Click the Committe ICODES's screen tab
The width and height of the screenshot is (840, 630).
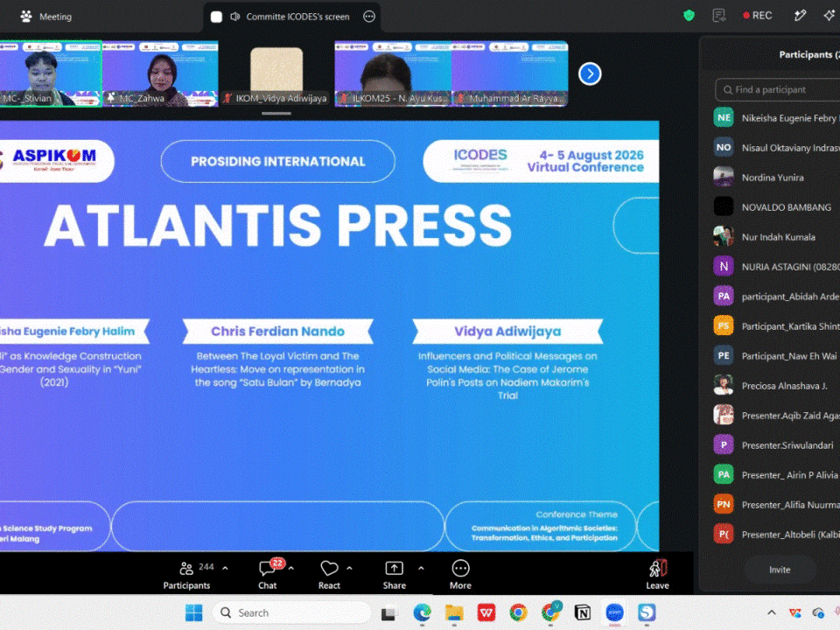tap(292, 17)
